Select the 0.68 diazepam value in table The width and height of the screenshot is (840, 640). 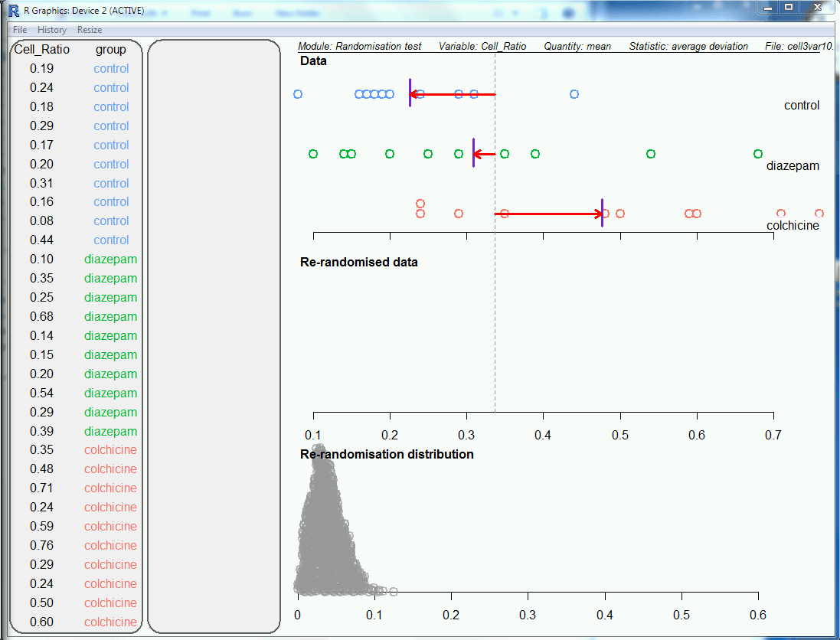42,316
